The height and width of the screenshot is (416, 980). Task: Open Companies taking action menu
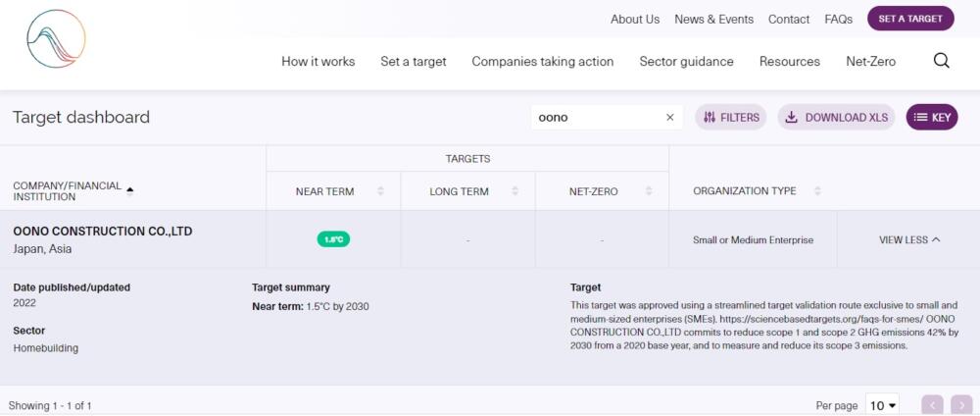pyautogui.click(x=543, y=61)
